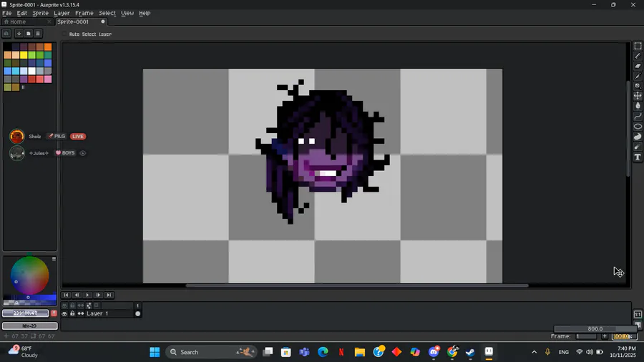Pick the yellow palette swatch
The image size is (644, 362).
[24, 55]
